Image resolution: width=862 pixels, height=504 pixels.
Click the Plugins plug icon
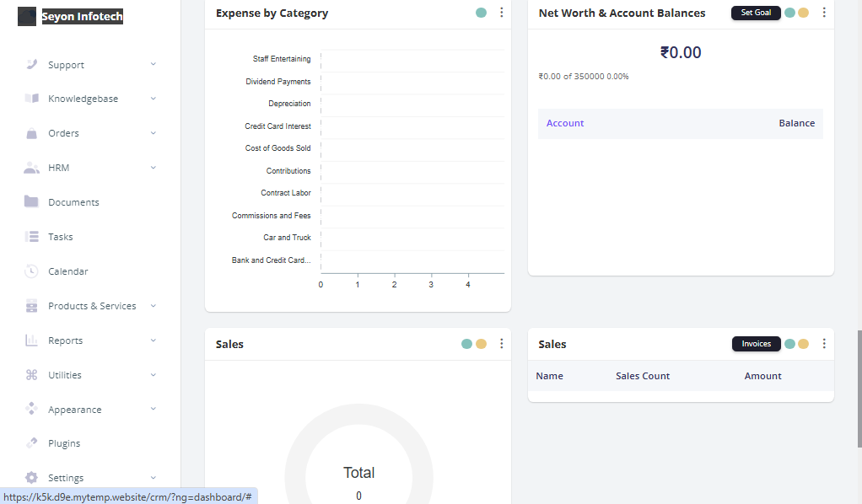pyautogui.click(x=31, y=443)
